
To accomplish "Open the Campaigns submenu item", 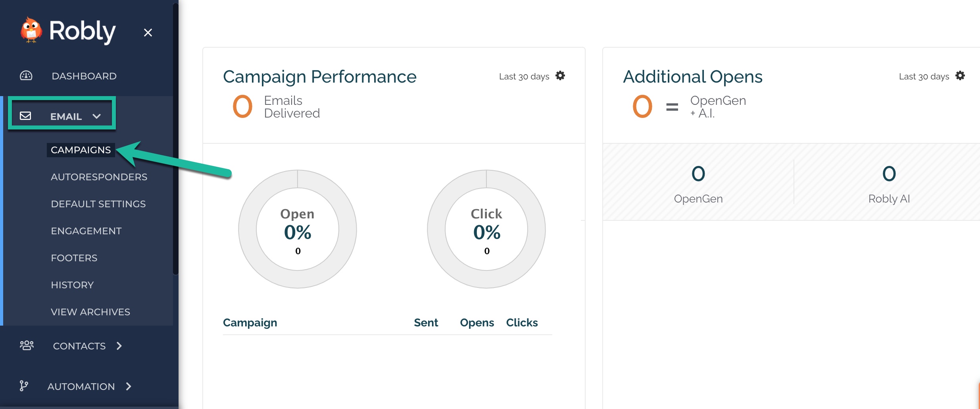I will pos(81,150).
